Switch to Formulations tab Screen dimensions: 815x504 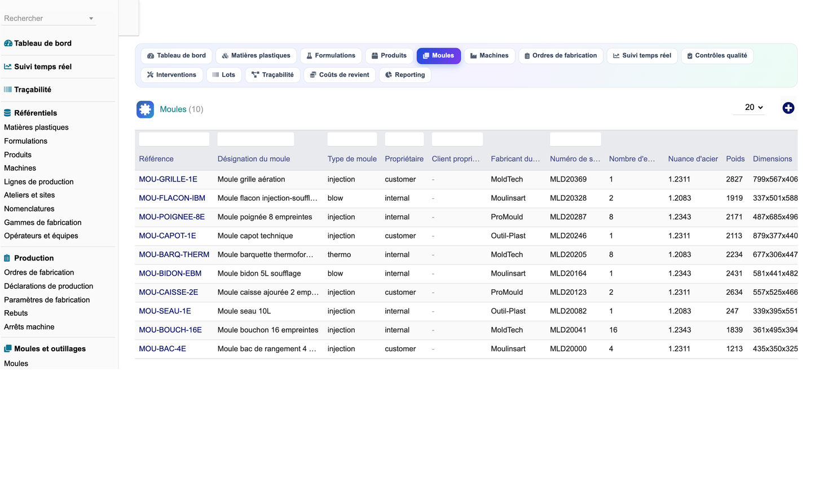click(x=331, y=56)
